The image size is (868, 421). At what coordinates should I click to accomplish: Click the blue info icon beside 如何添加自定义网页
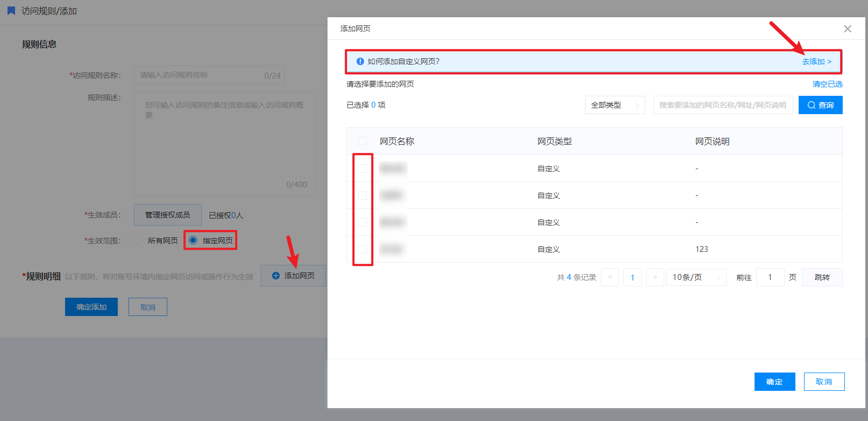pos(360,61)
